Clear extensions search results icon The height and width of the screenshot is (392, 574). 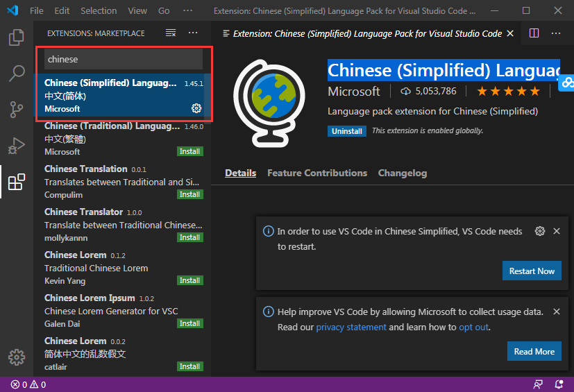click(171, 33)
